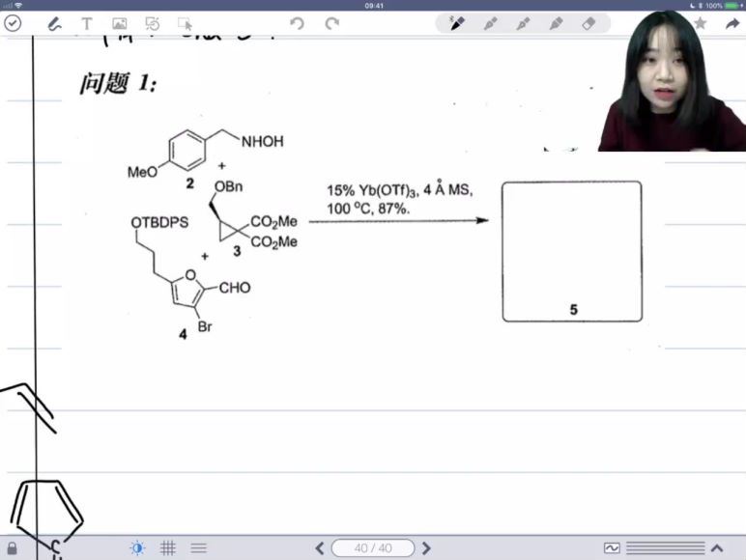Choose the second gray pen
This screenshot has height=560, width=746.
click(490, 23)
